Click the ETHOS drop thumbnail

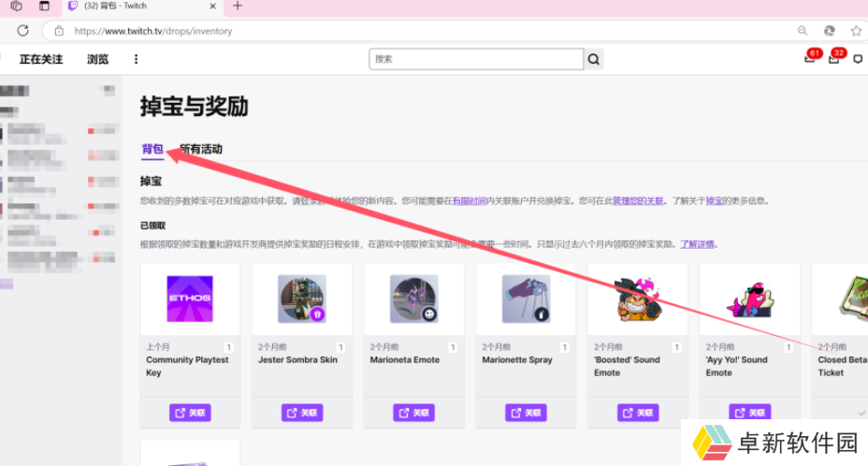(190, 299)
